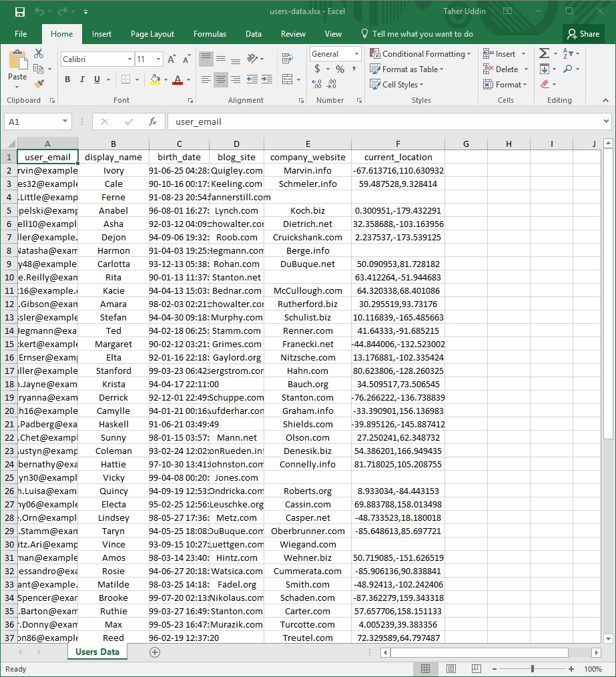Toggle Underline formatting
The image size is (616, 677).
pyautogui.click(x=97, y=79)
